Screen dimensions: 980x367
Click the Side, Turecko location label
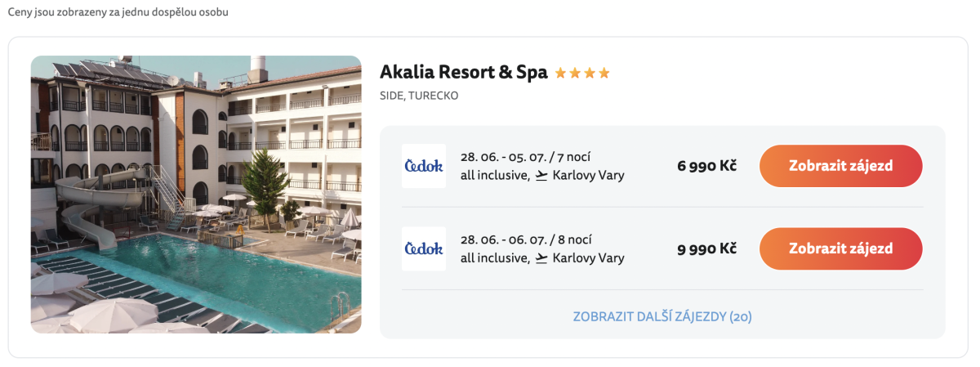(x=419, y=96)
